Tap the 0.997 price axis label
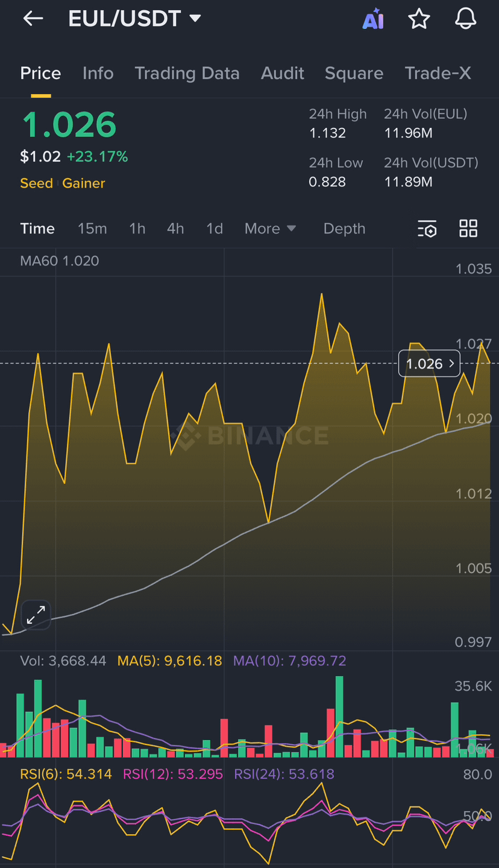499x868 pixels. pos(474,642)
